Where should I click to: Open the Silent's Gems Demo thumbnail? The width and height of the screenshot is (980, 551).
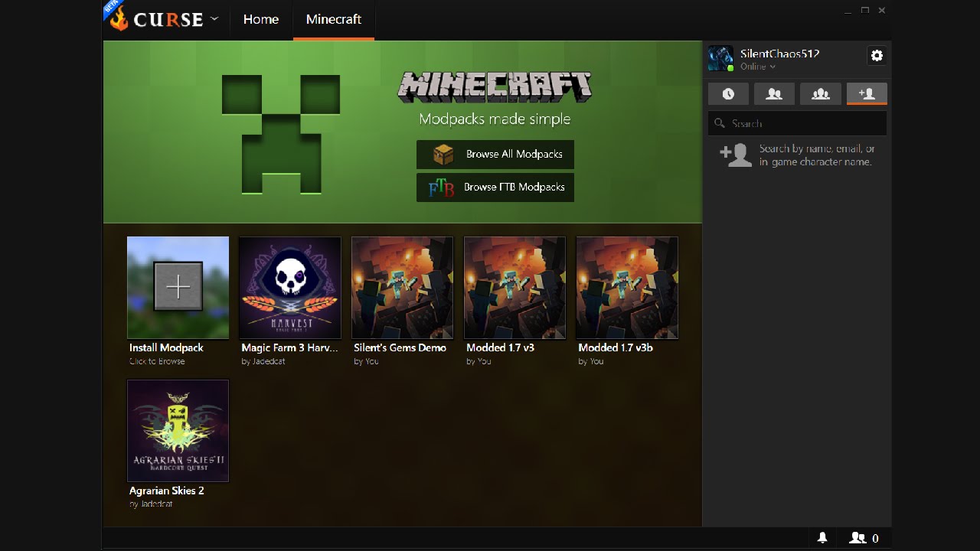pyautogui.click(x=403, y=288)
